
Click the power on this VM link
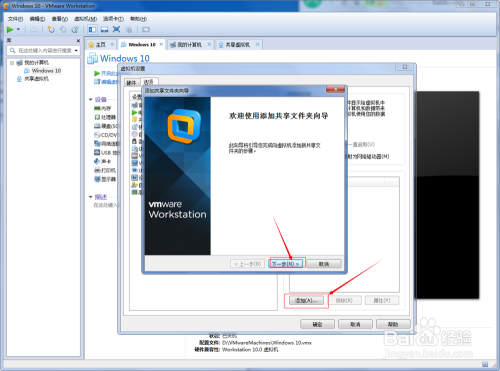(x=106, y=73)
